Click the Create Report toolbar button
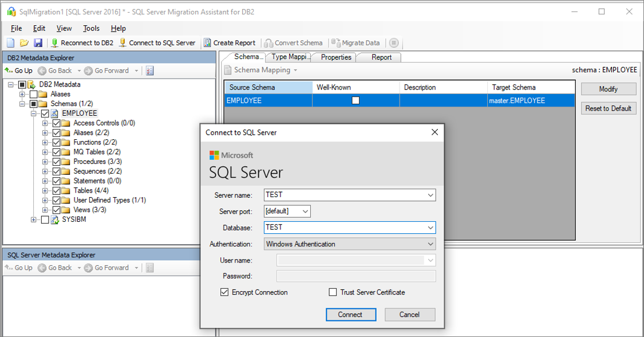 click(230, 43)
